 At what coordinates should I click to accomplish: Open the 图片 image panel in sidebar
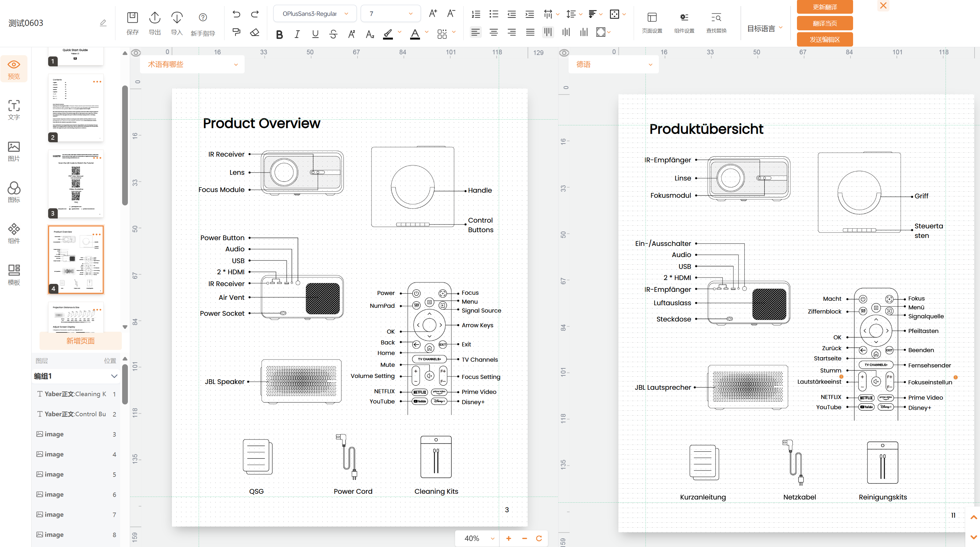(x=14, y=151)
